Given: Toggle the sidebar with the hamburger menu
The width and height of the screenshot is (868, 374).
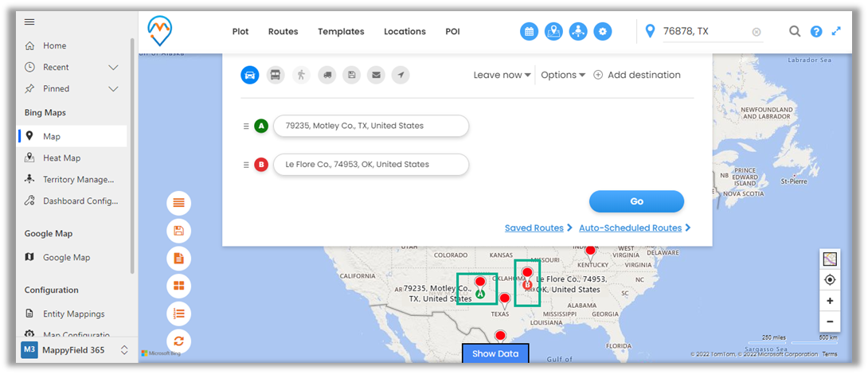Looking at the screenshot, I should (29, 21).
